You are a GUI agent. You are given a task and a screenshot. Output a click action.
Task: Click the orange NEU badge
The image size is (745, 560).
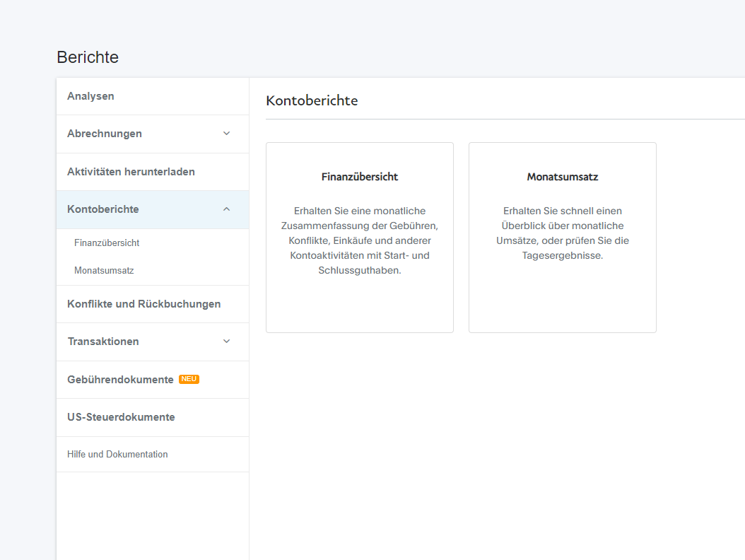pos(189,379)
